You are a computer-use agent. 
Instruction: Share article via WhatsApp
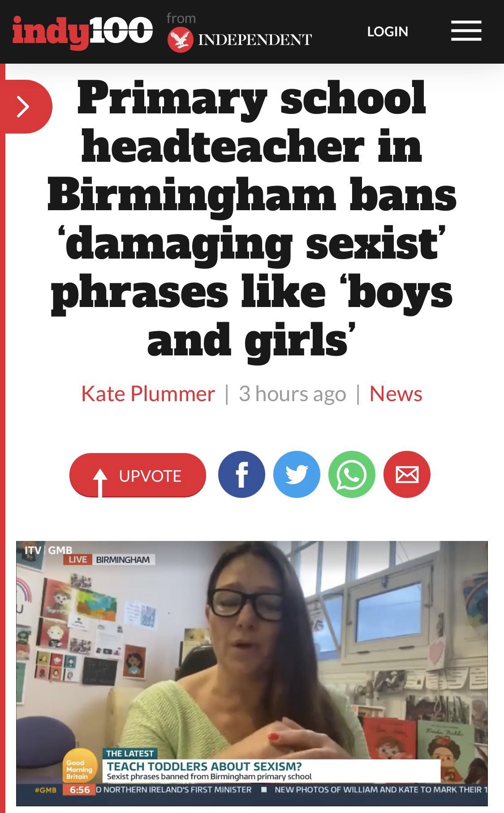[352, 474]
